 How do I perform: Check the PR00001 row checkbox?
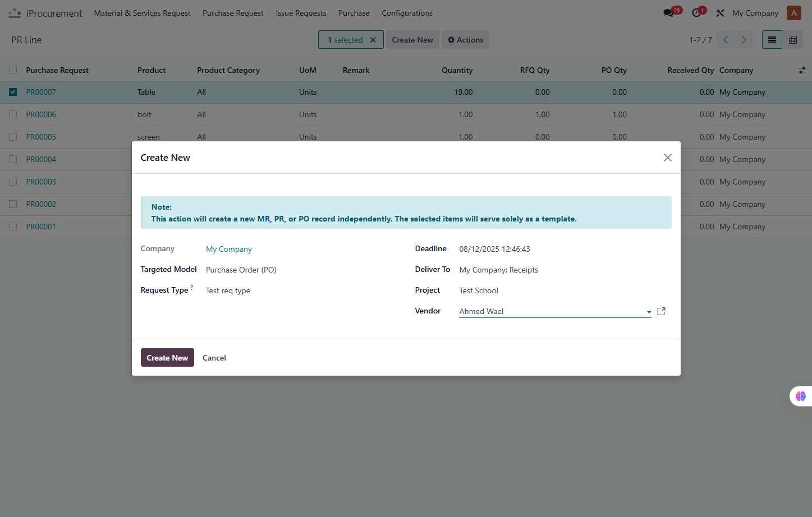coord(13,227)
